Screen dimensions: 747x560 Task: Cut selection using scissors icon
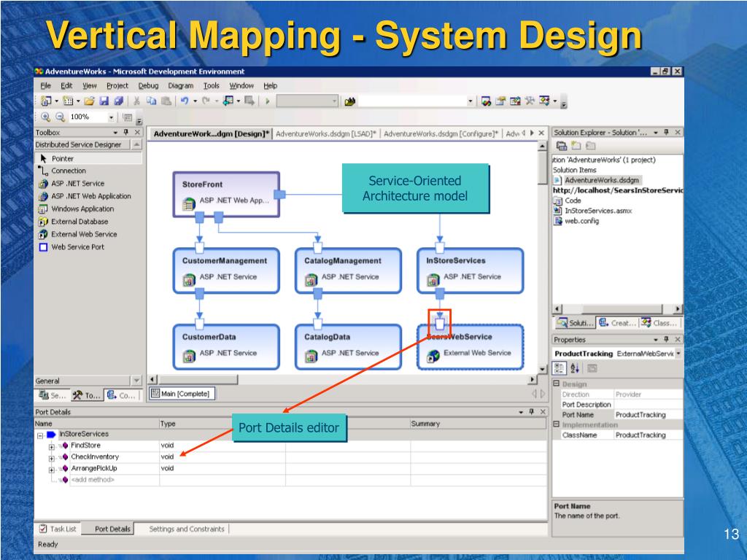[136, 101]
